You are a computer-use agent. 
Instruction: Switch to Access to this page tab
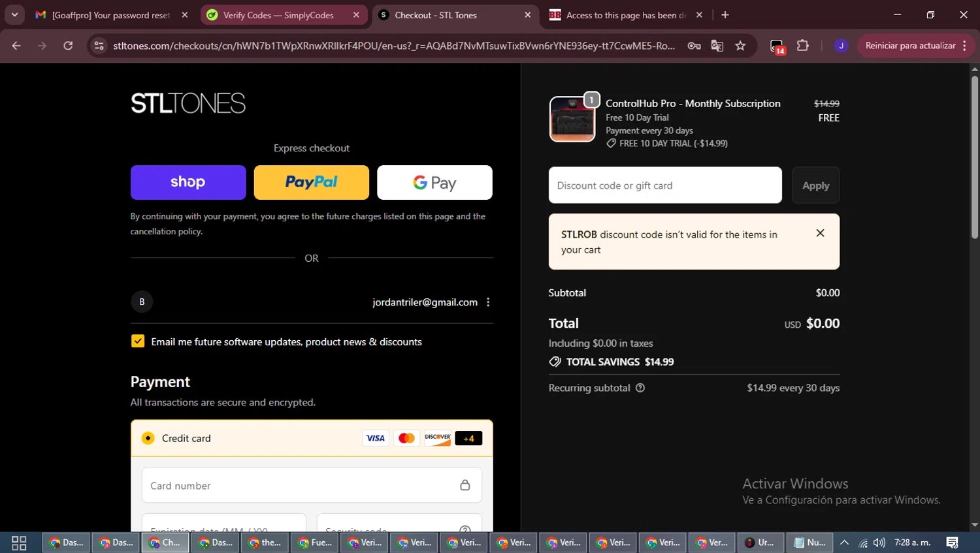click(626, 15)
